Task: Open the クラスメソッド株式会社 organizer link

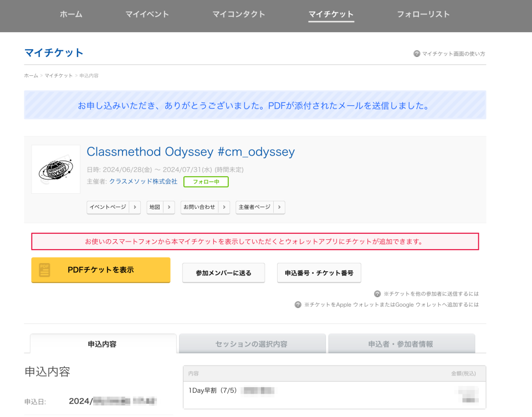Action: pyautogui.click(x=145, y=181)
